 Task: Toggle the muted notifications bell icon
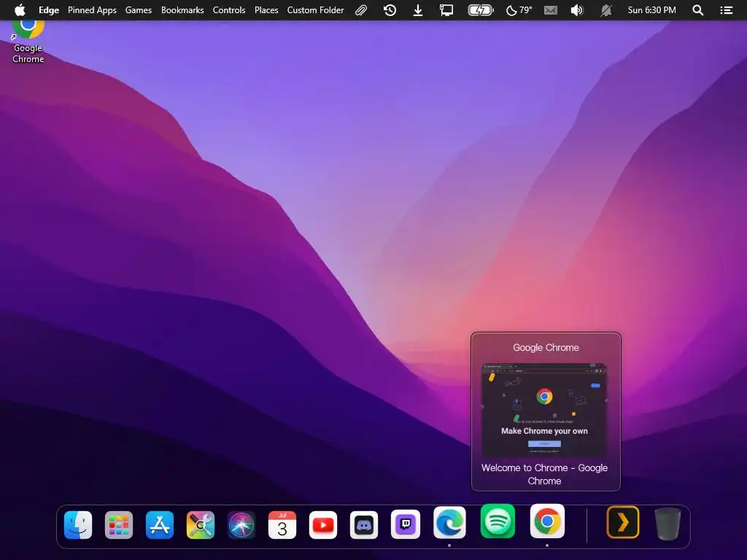click(x=606, y=10)
